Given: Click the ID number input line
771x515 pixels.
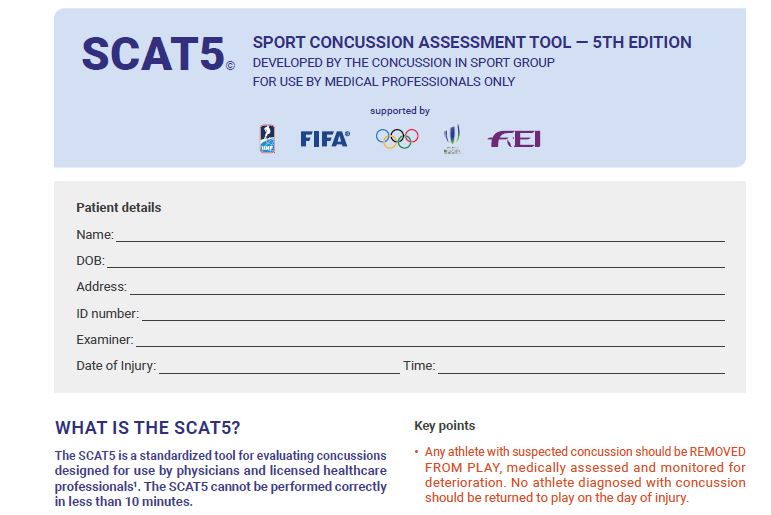Looking at the screenshot, I should tap(433, 314).
